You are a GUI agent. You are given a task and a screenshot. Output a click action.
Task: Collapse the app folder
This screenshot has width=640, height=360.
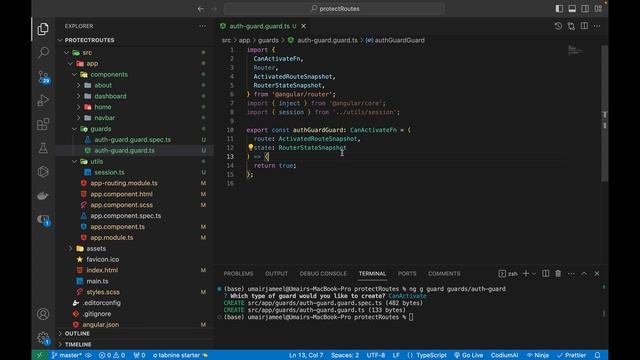[71, 64]
